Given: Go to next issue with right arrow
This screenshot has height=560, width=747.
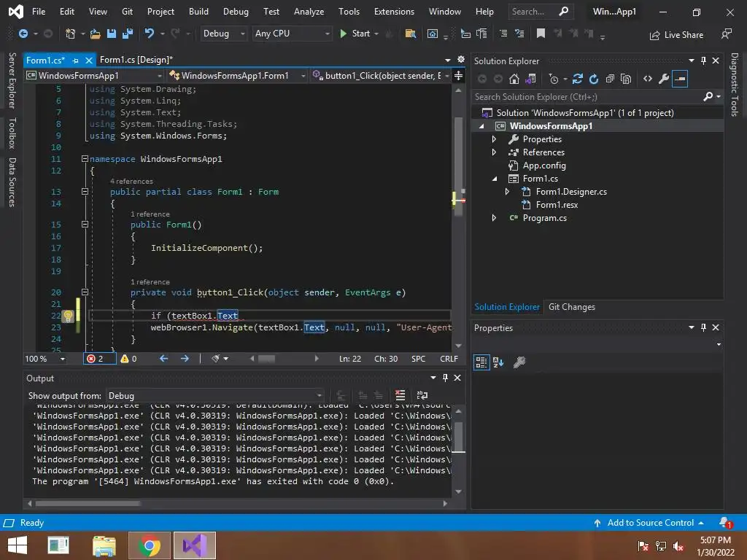Looking at the screenshot, I should coord(185,359).
